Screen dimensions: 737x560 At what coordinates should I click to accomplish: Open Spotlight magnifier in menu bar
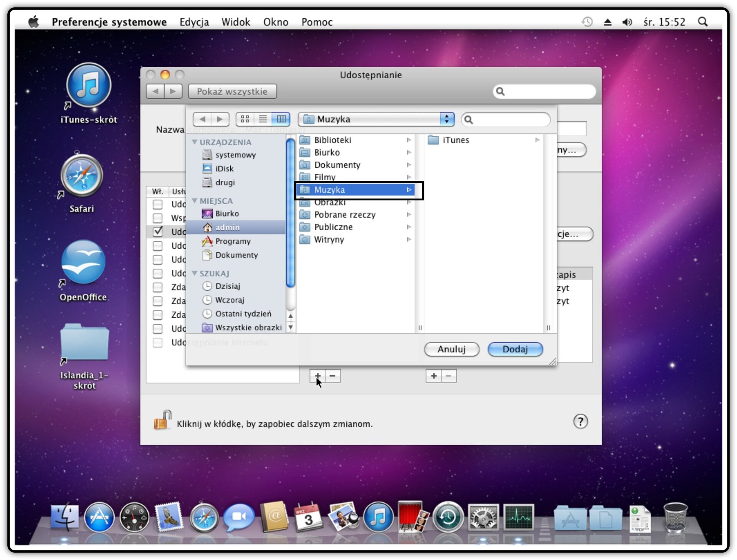tap(702, 22)
